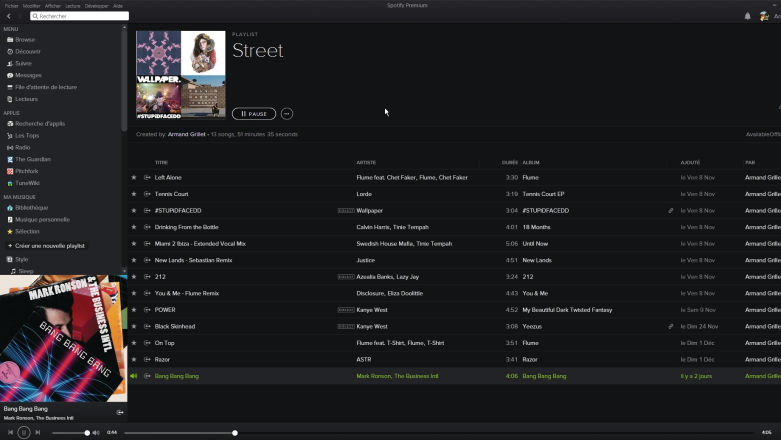Screen dimensions: 781x440
Task: Pause playback in the bottom bar
Action: [23, 433]
